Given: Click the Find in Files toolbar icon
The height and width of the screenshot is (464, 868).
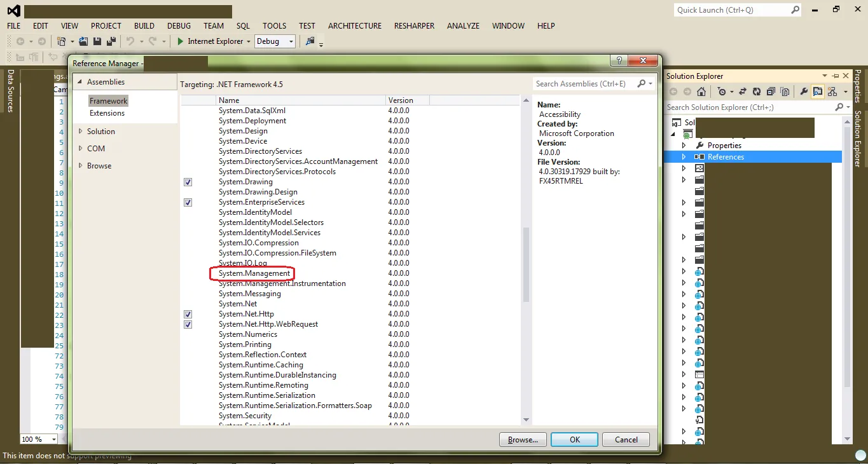Looking at the screenshot, I should (310, 41).
